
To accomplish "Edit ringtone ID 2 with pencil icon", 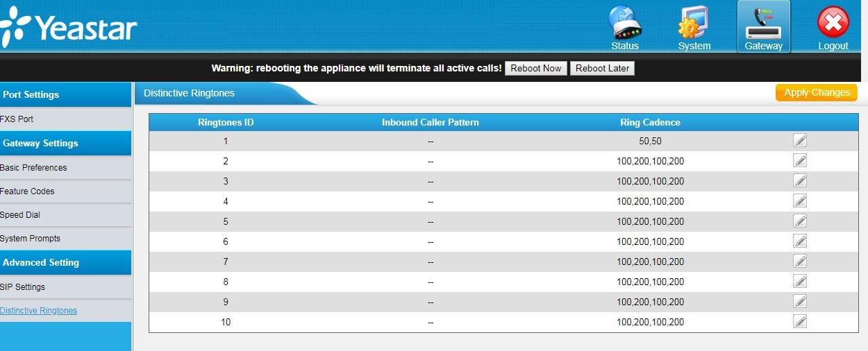I will pyautogui.click(x=800, y=161).
